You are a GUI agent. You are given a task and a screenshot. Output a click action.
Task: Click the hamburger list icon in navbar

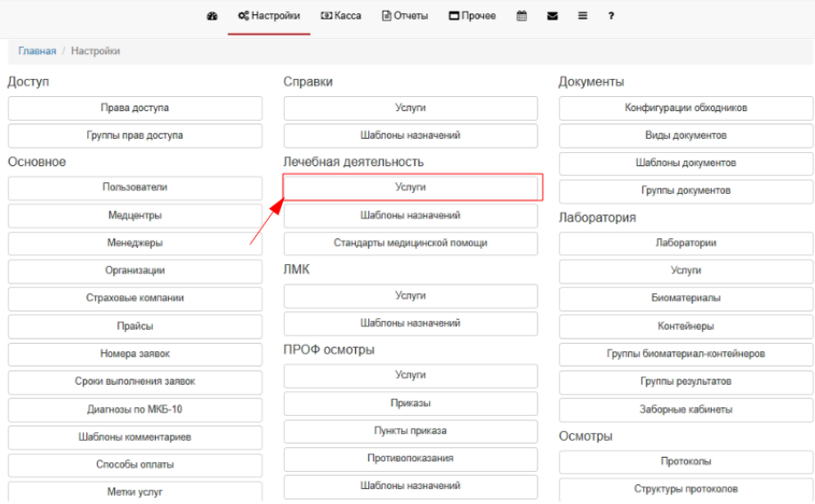[x=582, y=16]
